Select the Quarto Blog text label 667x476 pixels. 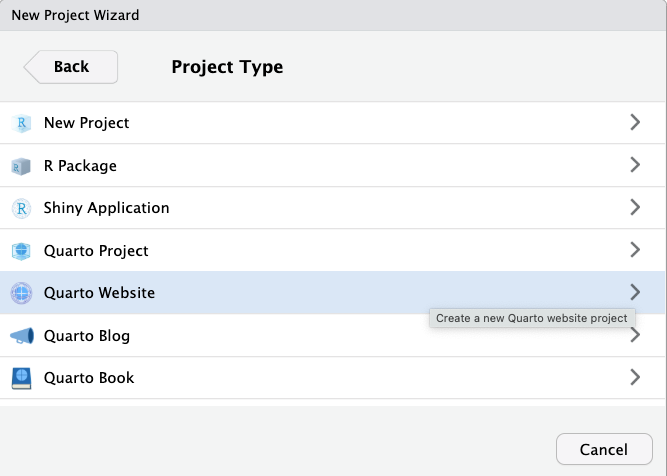point(86,336)
